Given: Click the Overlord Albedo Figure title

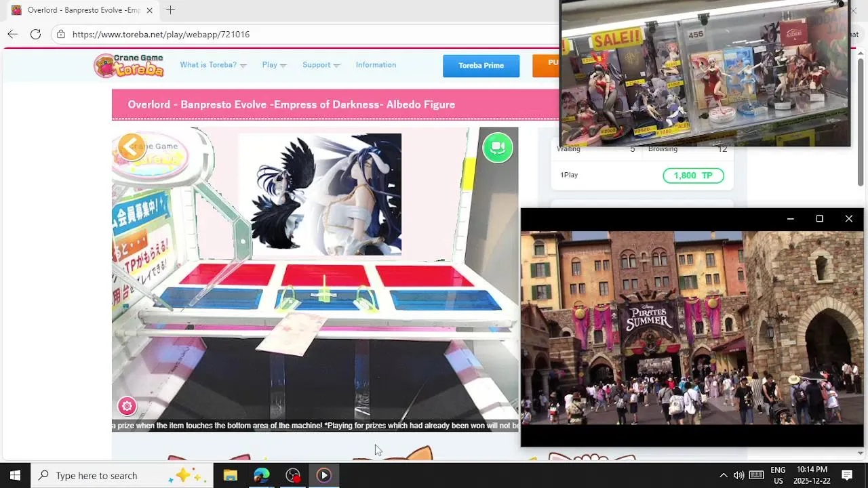Looking at the screenshot, I should 291,104.
